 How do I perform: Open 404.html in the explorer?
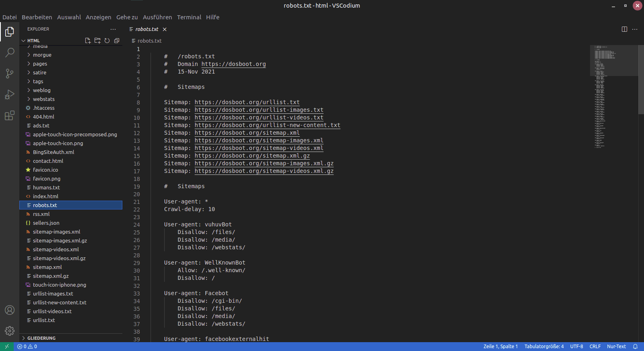pyautogui.click(x=71, y=117)
